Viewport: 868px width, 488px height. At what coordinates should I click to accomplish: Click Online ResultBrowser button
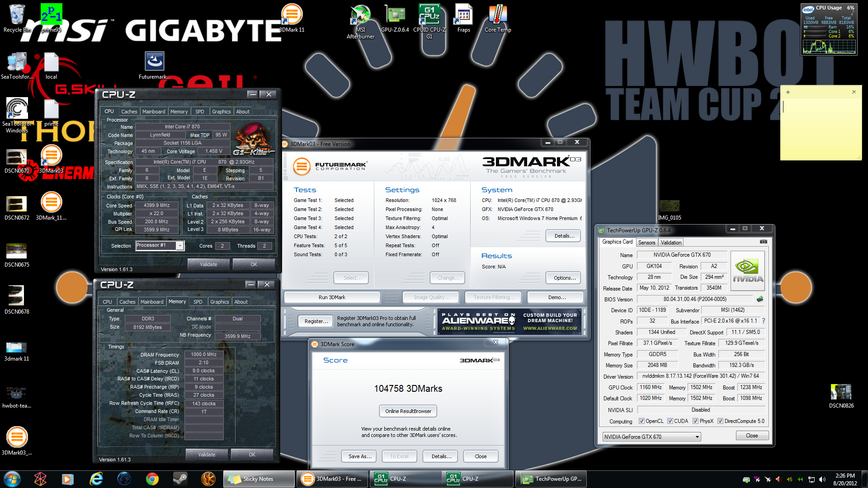408,411
